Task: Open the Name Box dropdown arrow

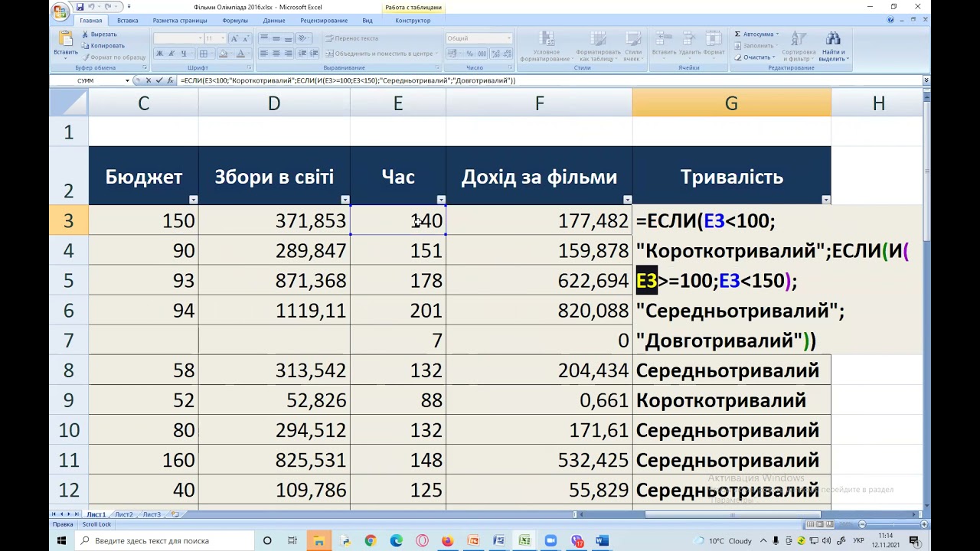Action: [x=128, y=80]
